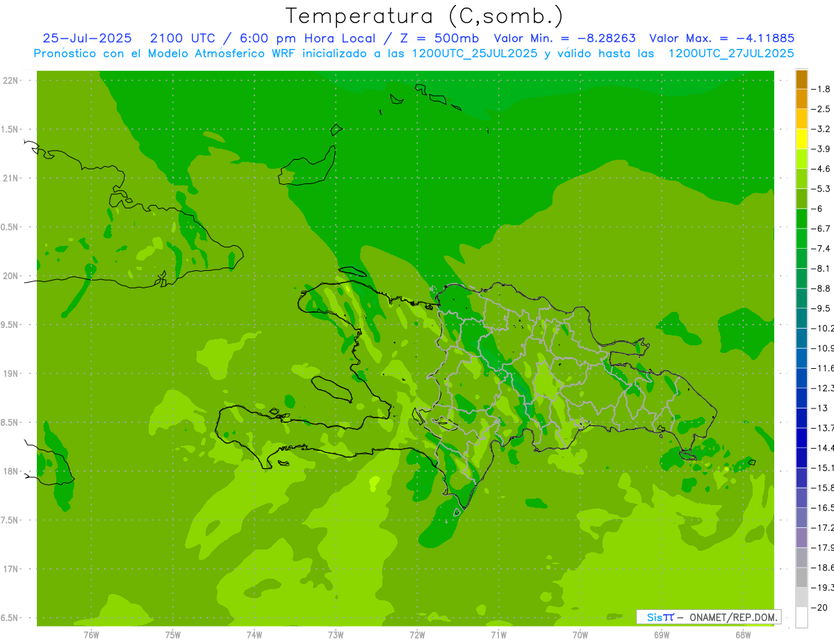Click the "-2.5" colorbar label
Screen dimensions: 834x644
822,109
